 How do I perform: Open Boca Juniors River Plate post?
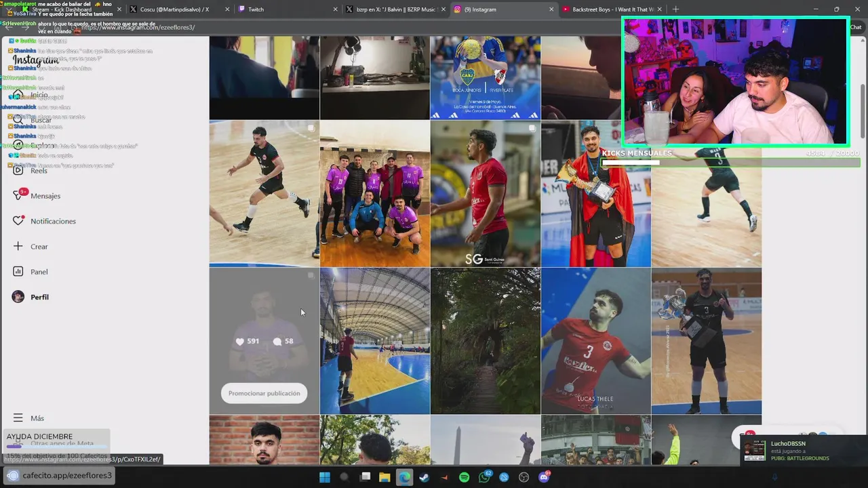pos(486,77)
